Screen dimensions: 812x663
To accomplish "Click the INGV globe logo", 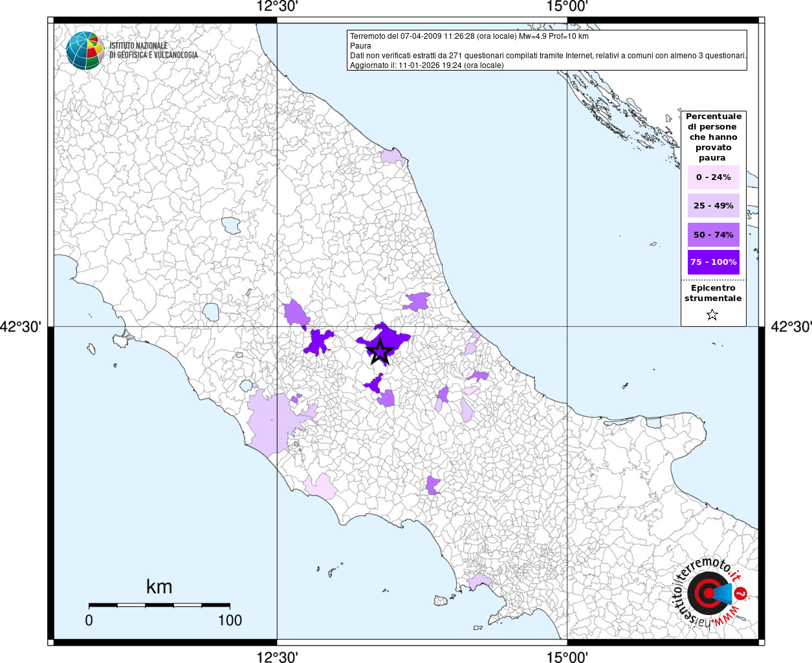I will pyautogui.click(x=85, y=51).
